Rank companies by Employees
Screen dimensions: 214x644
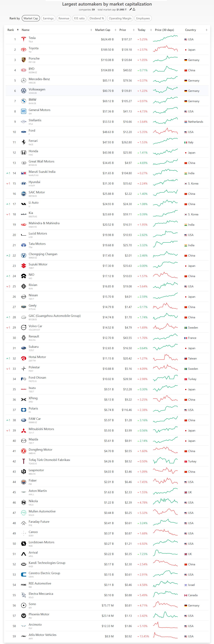click(x=143, y=18)
